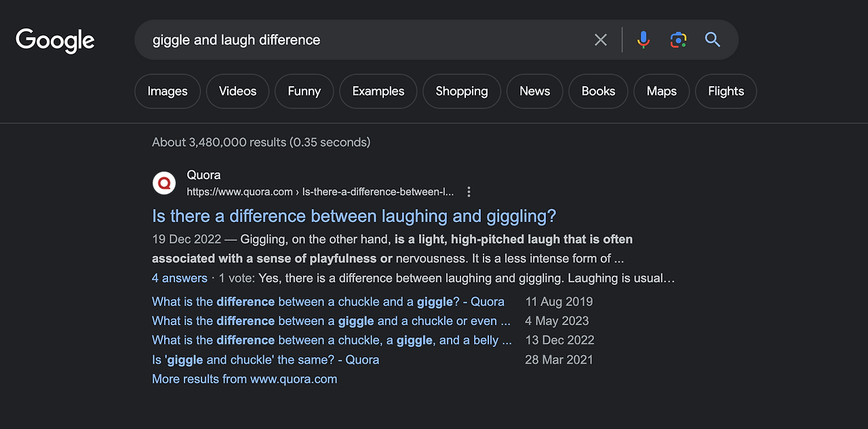Select the Funny filter chip
Image resolution: width=868 pixels, height=429 pixels.
(304, 91)
